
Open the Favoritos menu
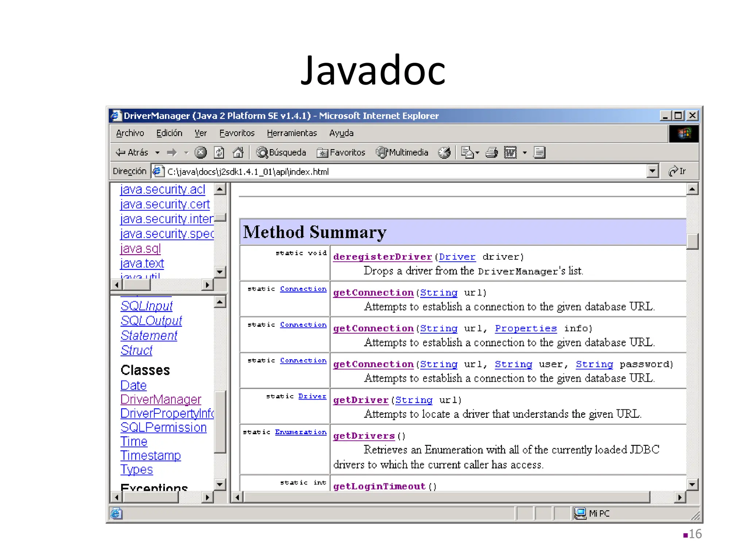point(237,133)
